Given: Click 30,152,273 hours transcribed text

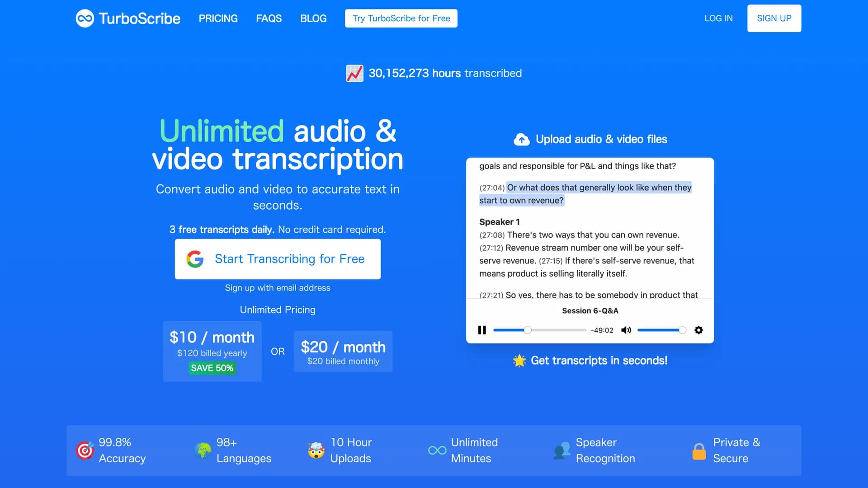Looking at the screenshot, I should [x=445, y=73].
